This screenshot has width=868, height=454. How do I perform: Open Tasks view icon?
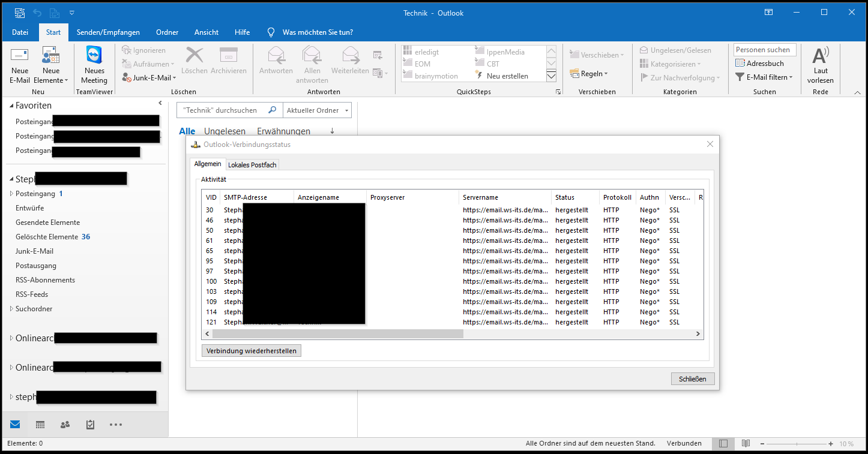pos(90,425)
